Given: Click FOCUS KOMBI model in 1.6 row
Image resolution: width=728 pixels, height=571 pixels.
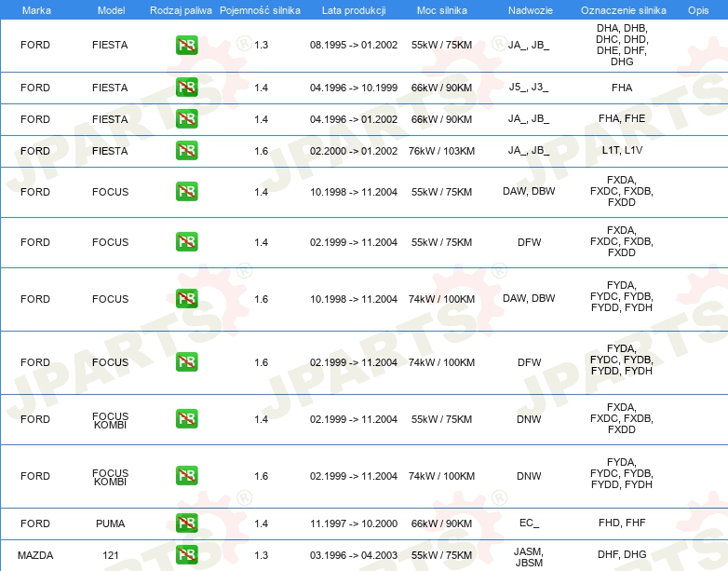Looking at the screenshot, I should point(111,477).
